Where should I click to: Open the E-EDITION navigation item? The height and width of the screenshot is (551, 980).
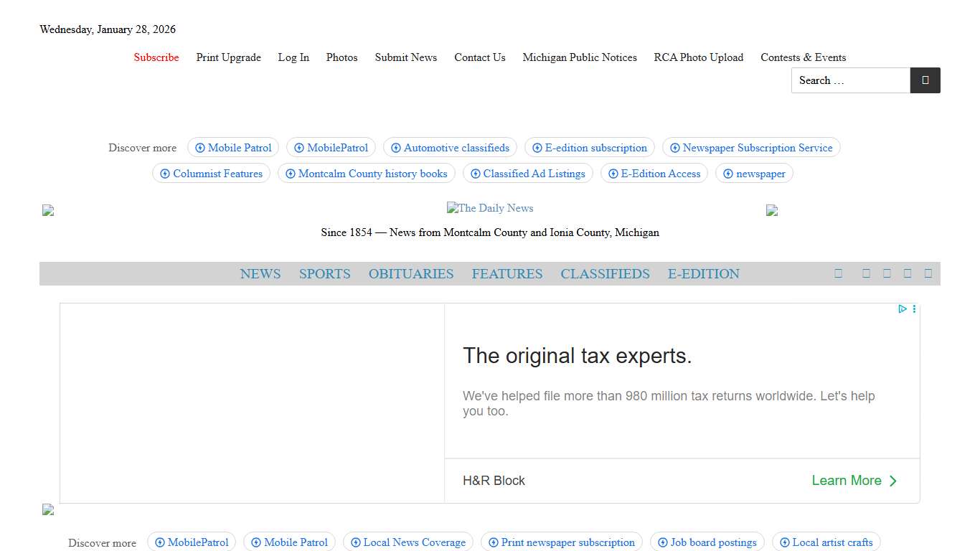click(703, 274)
